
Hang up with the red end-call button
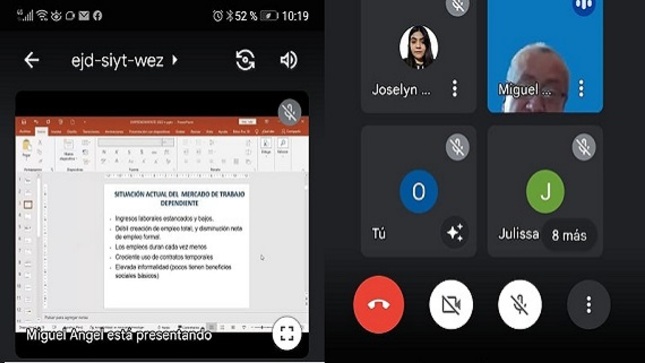point(378,305)
